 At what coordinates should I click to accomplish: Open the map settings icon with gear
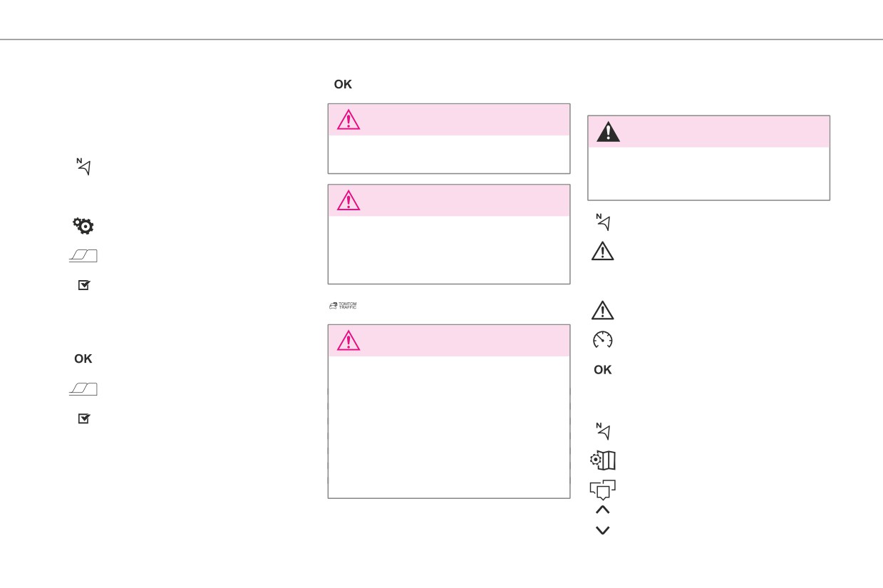tap(603, 460)
